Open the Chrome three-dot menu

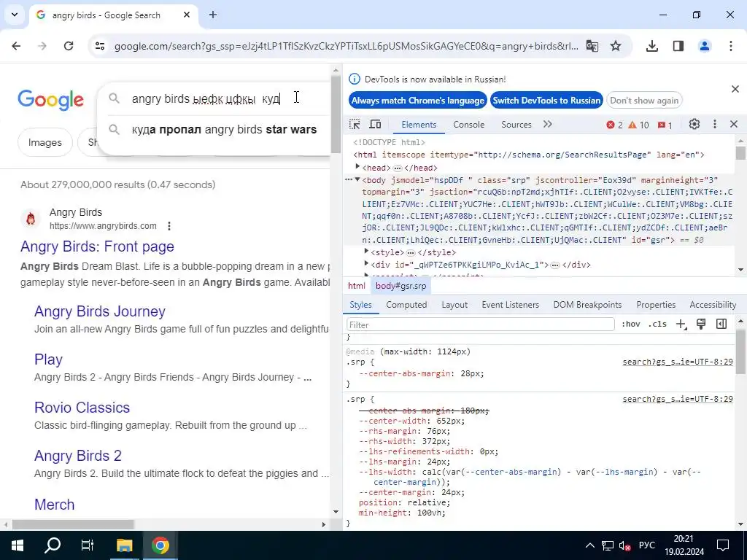click(731, 46)
